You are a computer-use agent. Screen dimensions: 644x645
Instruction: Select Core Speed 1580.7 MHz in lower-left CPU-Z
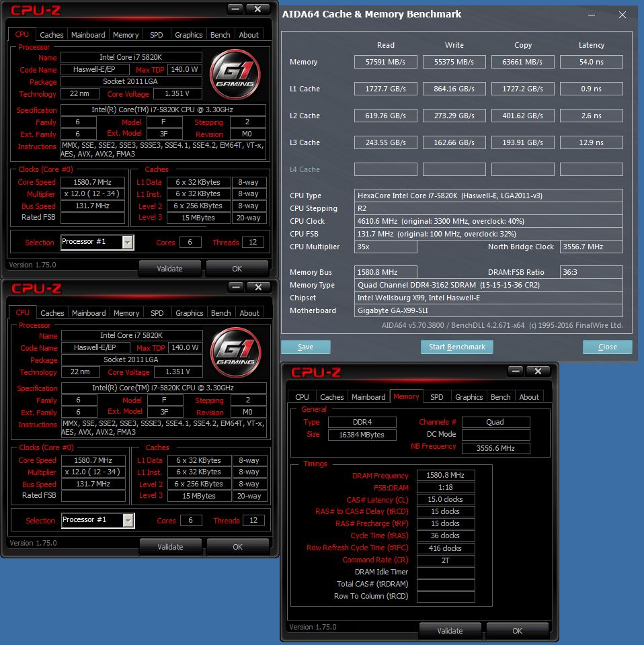point(93,460)
